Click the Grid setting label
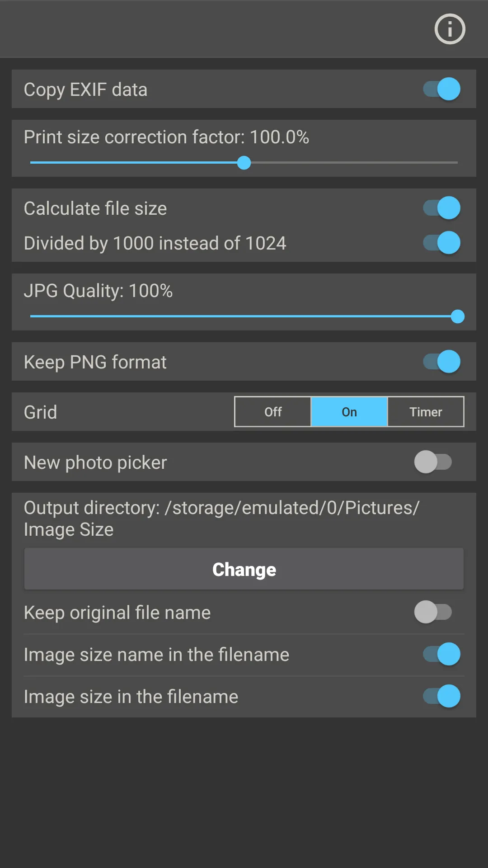488x868 pixels. click(x=40, y=412)
